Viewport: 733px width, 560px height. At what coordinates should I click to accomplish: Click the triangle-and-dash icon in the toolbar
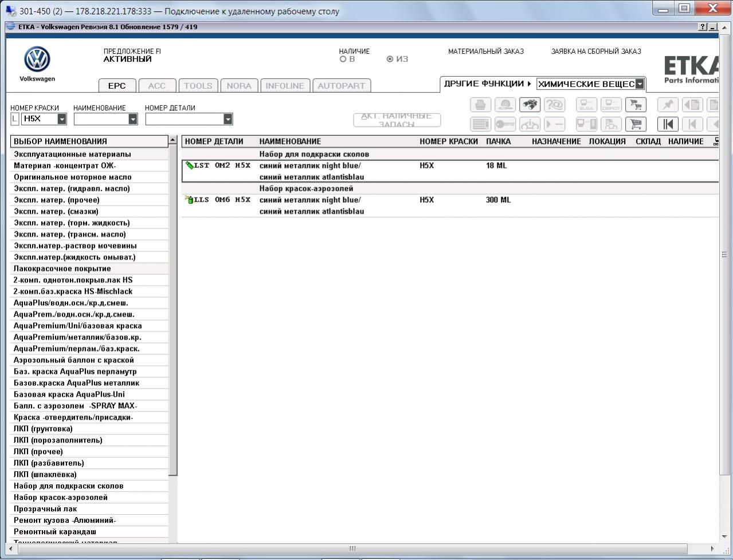coord(554,124)
